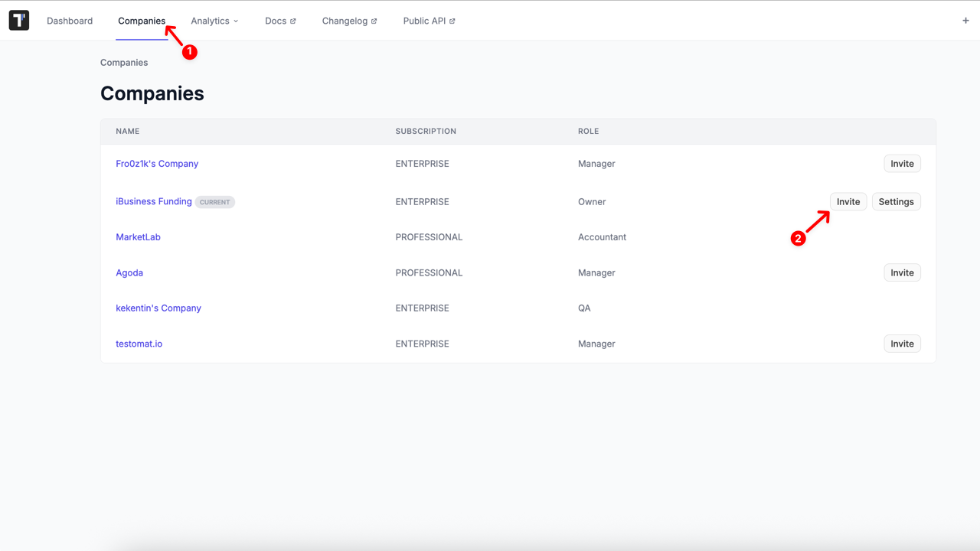The width and height of the screenshot is (980, 551).
Task: Visit the testomat.io company link
Action: [139, 343]
